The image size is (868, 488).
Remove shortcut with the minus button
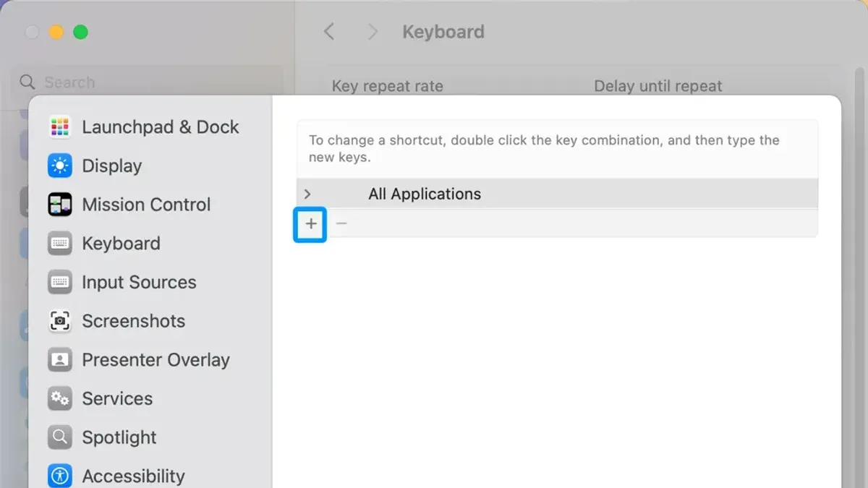point(341,224)
